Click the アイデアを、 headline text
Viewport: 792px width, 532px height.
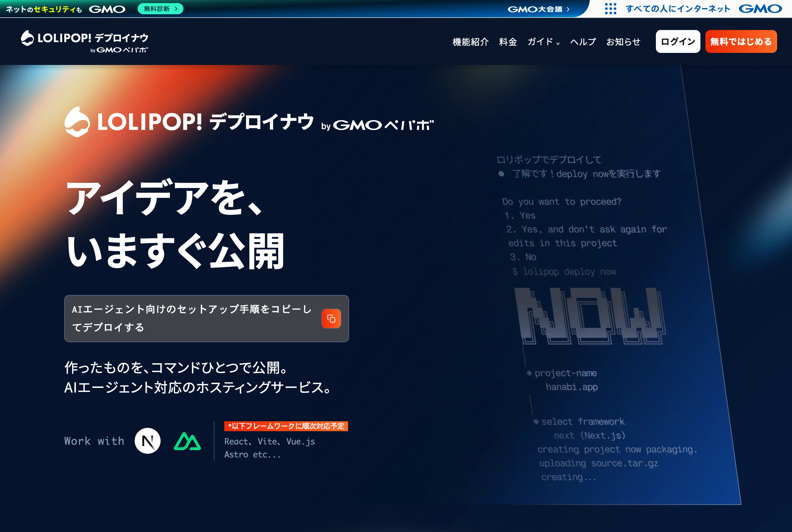(165, 197)
